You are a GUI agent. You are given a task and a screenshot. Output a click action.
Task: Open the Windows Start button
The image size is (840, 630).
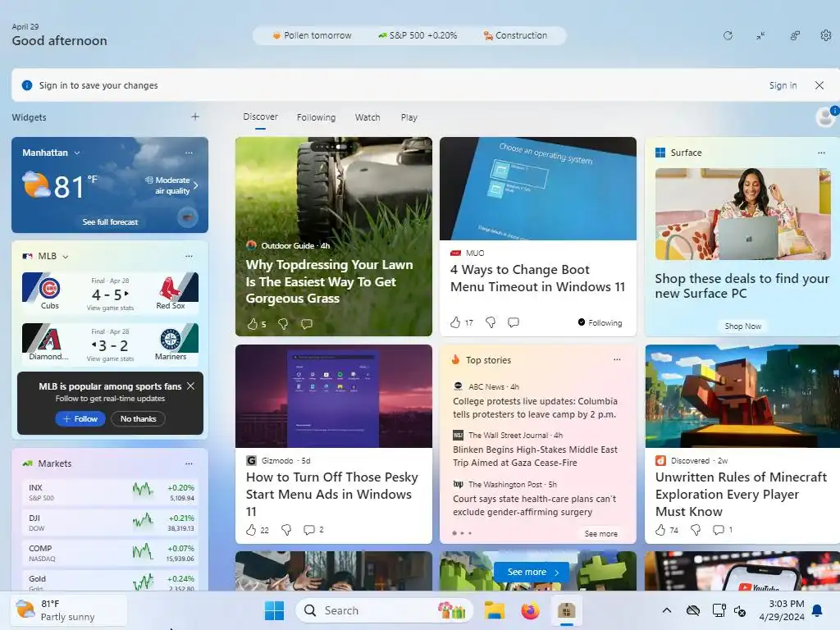click(x=274, y=610)
